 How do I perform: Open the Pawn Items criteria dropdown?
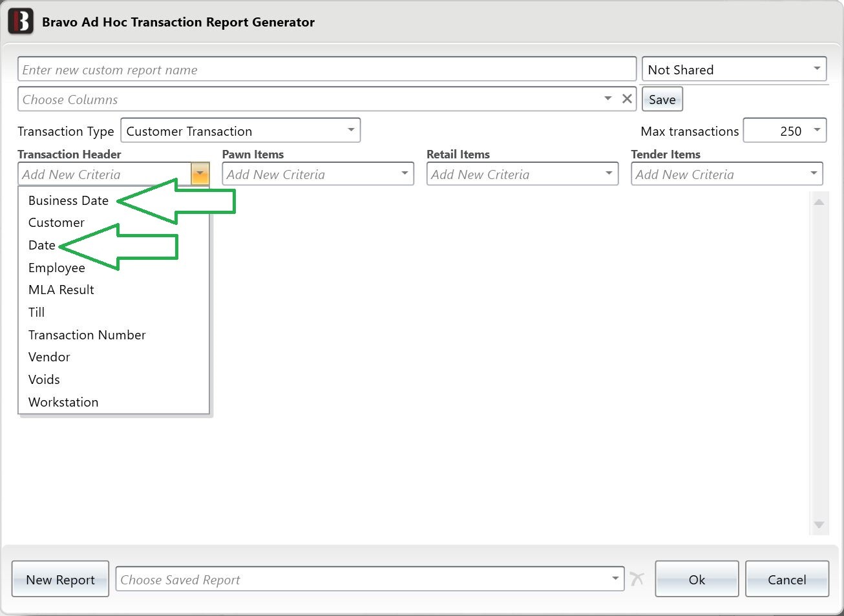[x=318, y=174]
